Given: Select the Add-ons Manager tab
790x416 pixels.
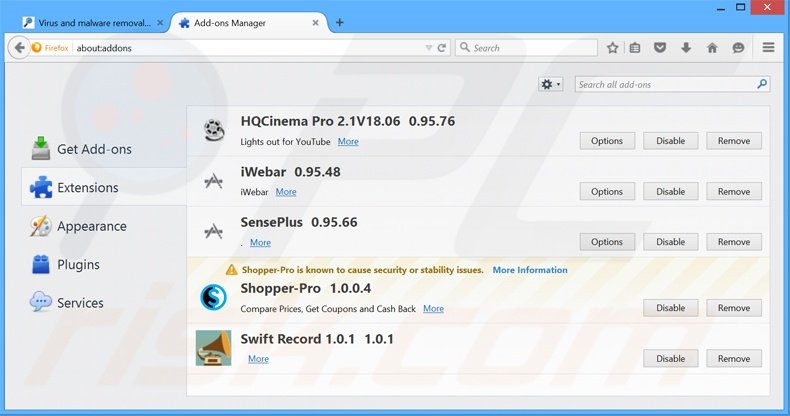Looking at the screenshot, I should [x=249, y=23].
